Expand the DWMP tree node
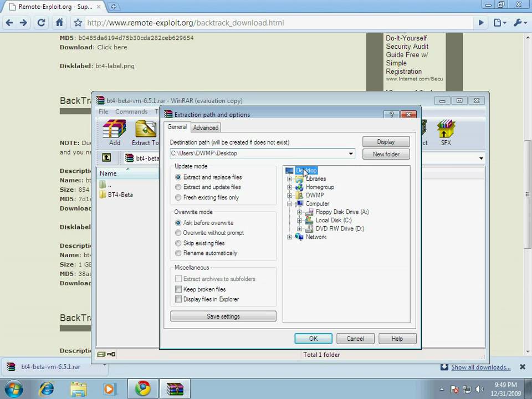Image resolution: width=532 pixels, height=399 pixels. click(x=289, y=196)
